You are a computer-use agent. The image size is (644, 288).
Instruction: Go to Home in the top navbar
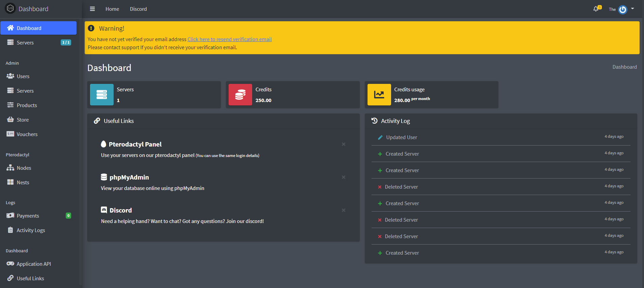click(x=112, y=9)
